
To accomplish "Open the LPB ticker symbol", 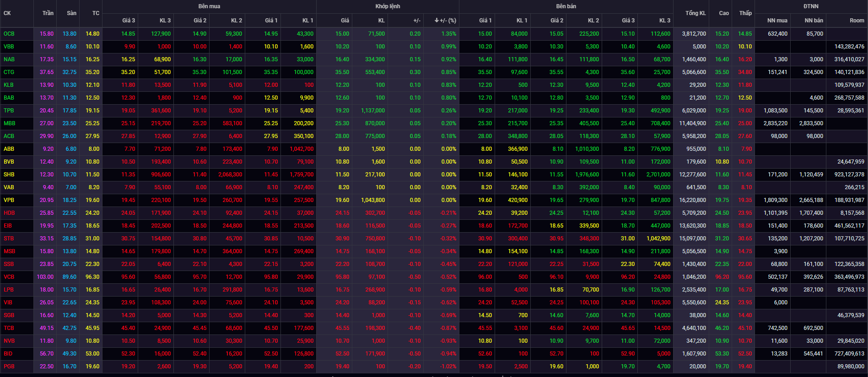I will tap(9, 290).
